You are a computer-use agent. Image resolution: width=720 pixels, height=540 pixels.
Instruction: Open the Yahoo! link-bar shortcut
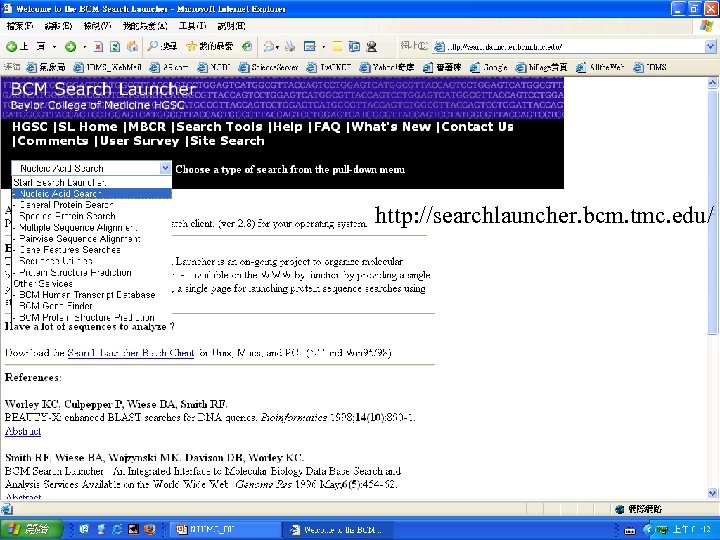(x=387, y=68)
